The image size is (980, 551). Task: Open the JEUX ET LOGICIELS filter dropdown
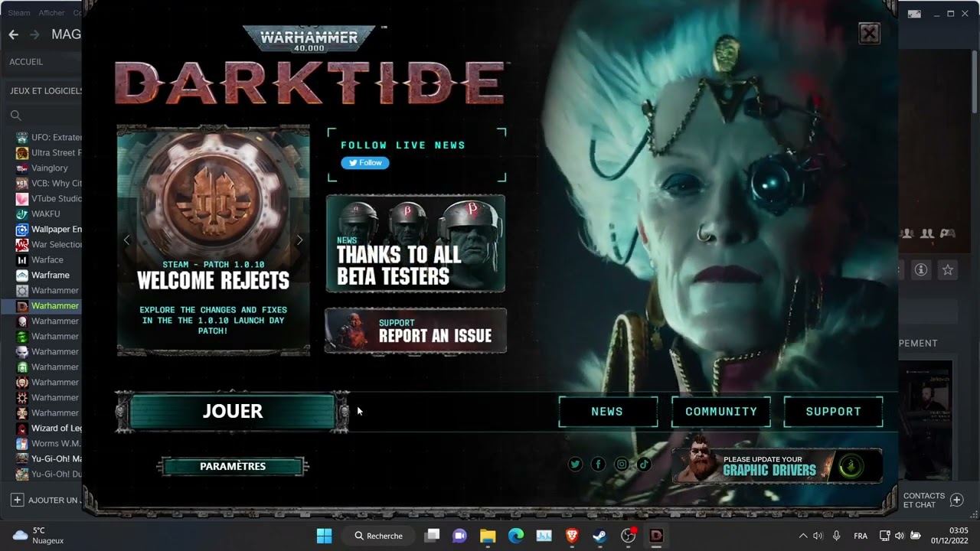(x=46, y=90)
